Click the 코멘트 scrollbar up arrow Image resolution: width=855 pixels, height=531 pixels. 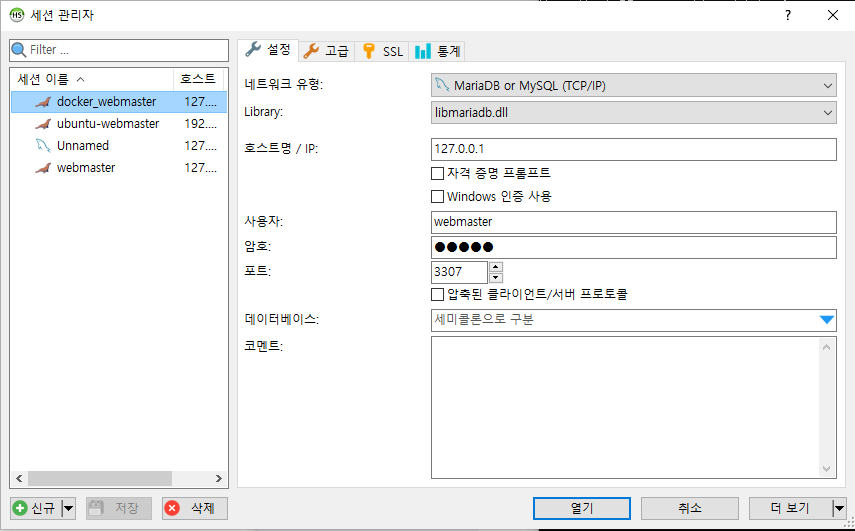coord(827,347)
